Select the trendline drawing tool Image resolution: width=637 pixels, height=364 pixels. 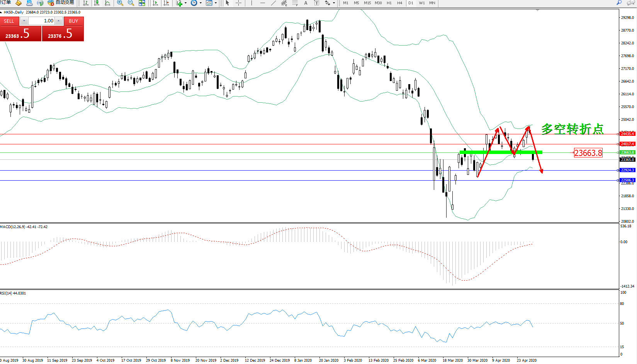(273, 3)
